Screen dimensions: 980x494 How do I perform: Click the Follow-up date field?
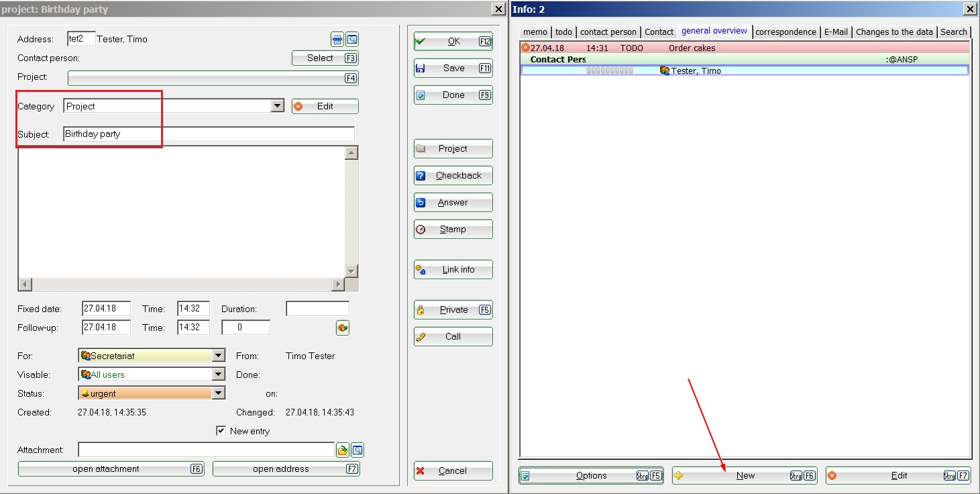(x=106, y=328)
